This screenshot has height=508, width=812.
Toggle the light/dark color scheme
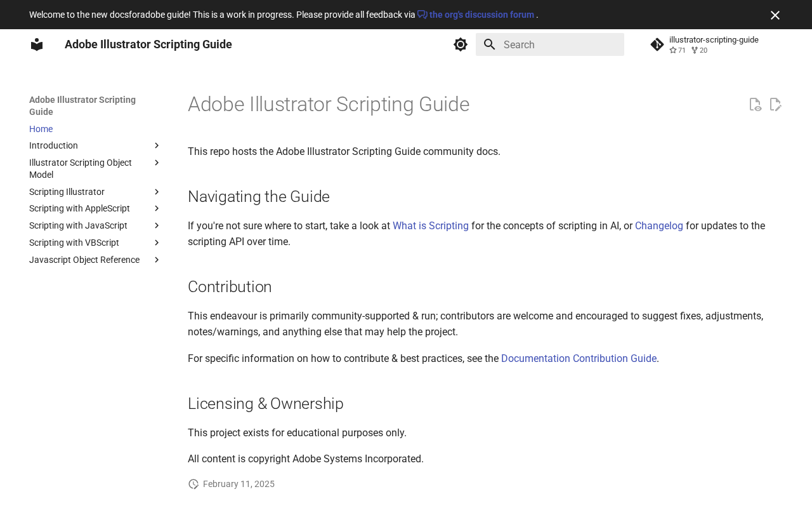click(461, 44)
